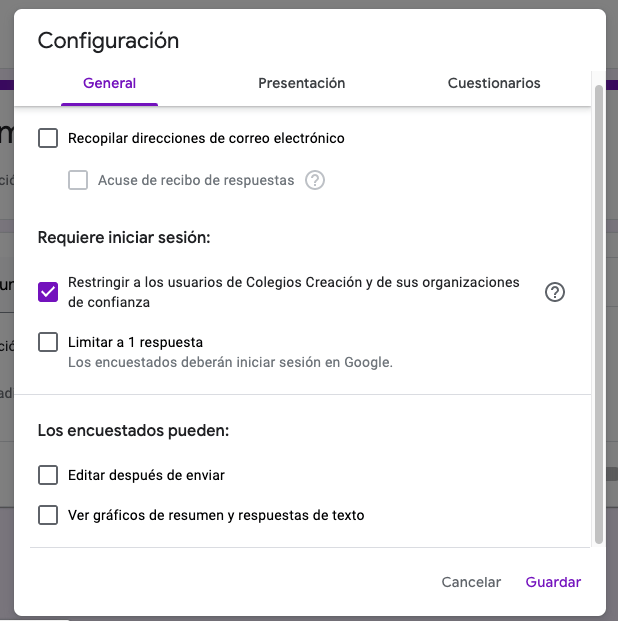Image resolution: width=618 pixels, height=621 pixels.
Task: Uncheck the Restringir a los usuarios checkbox
Action: point(48,292)
